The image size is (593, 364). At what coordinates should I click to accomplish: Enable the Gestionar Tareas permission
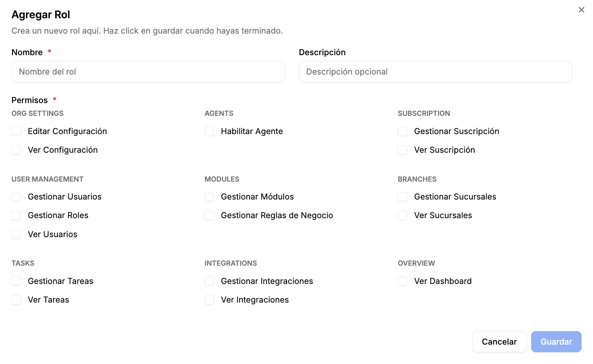coord(16,281)
